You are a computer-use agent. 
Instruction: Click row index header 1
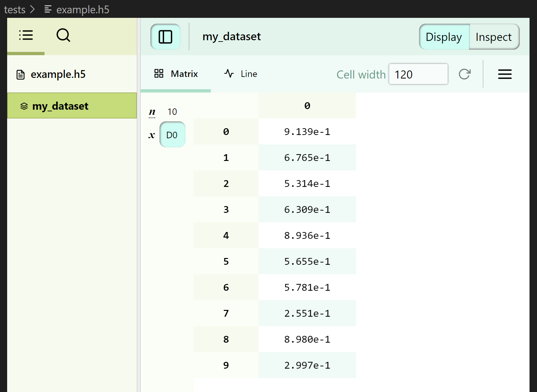point(226,157)
